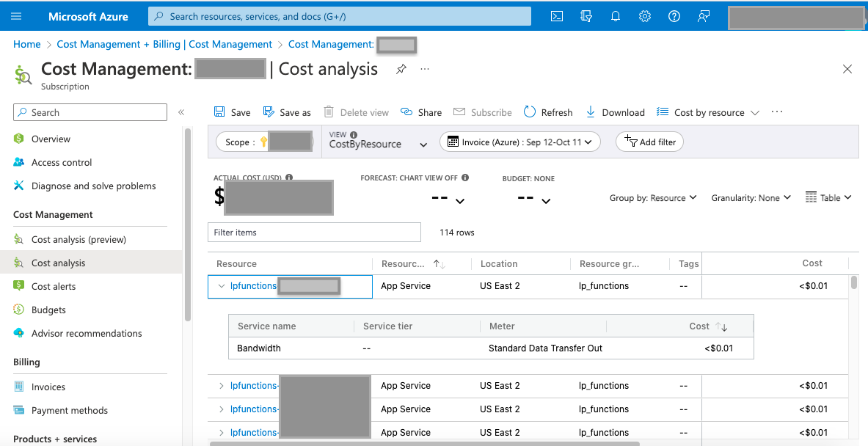Open the notifications bell
Image resolution: width=868 pixels, height=446 pixels.
click(616, 16)
